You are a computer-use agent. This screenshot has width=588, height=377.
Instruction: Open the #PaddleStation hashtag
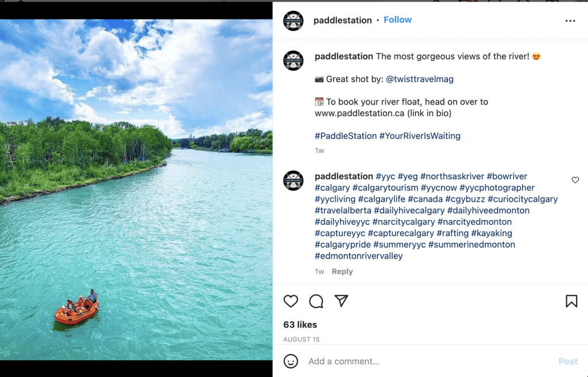pyautogui.click(x=346, y=136)
